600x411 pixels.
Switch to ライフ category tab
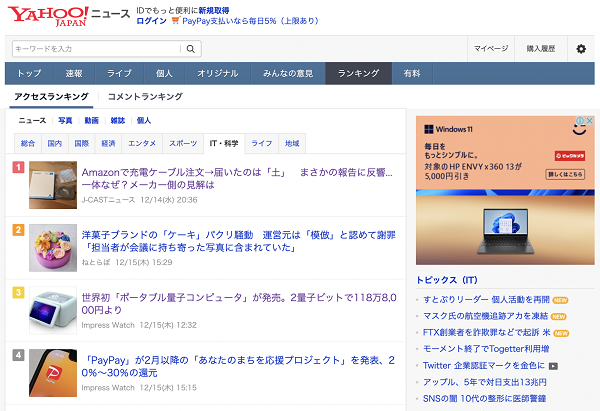[x=262, y=144]
